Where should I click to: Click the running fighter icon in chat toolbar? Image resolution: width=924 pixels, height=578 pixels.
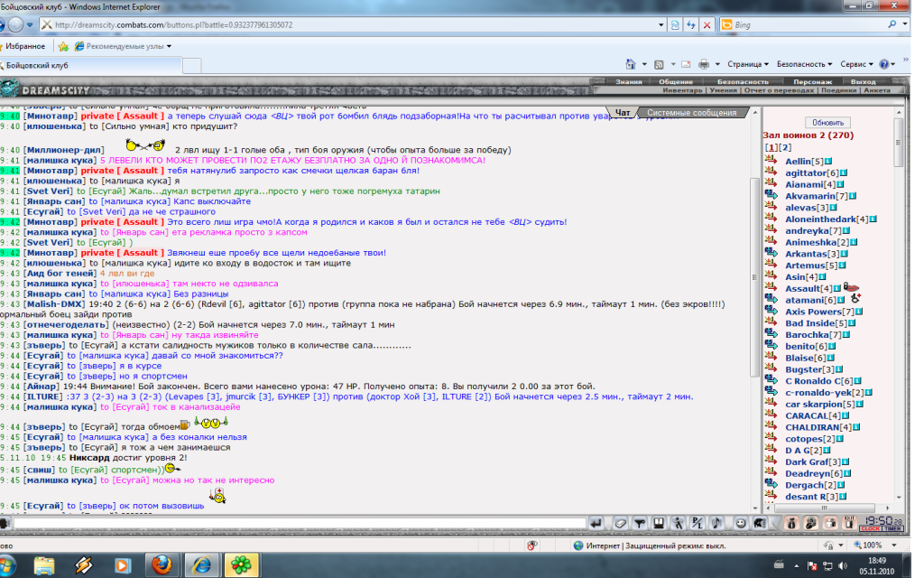pyautogui.click(x=678, y=523)
